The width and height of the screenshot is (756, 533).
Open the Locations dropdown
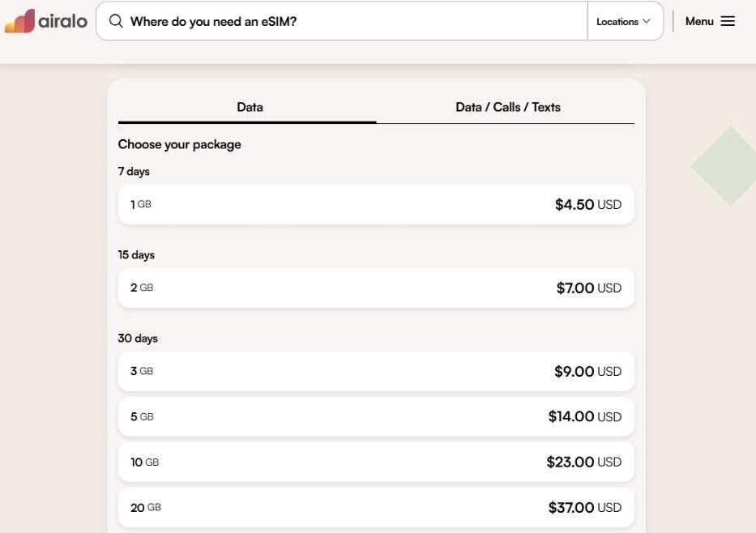624,21
